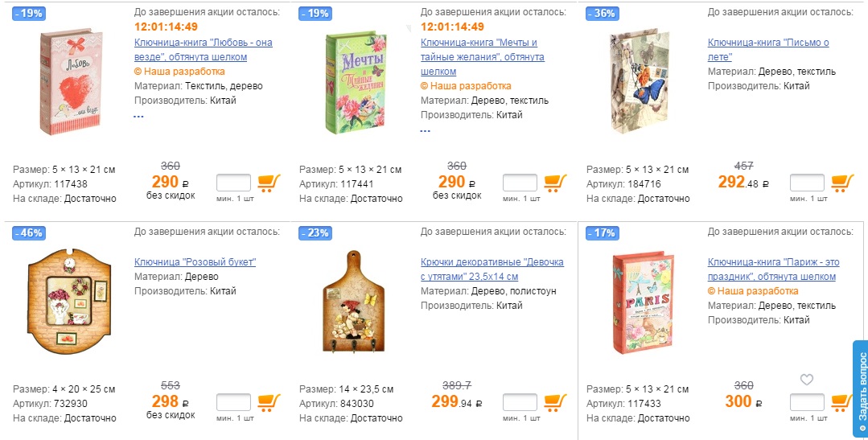
Task: Add "Письмо о лете" item to cart
Action: (x=842, y=183)
